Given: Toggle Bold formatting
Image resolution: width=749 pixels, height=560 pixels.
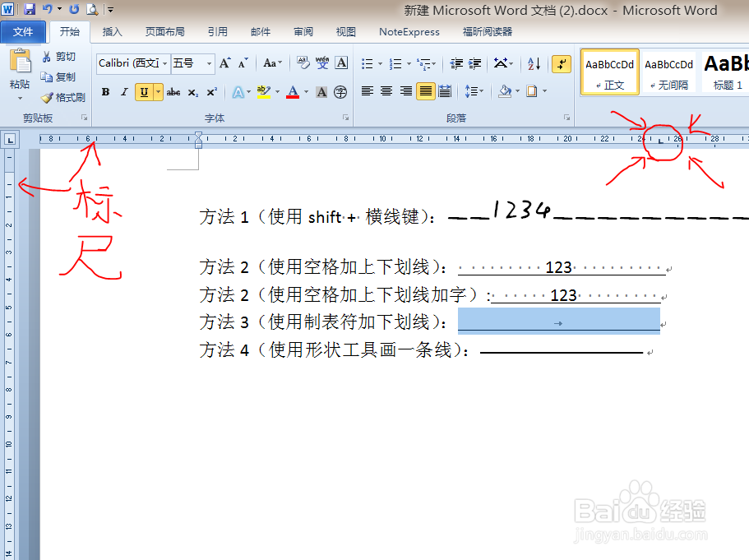Looking at the screenshot, I should [x=104, y=92].
